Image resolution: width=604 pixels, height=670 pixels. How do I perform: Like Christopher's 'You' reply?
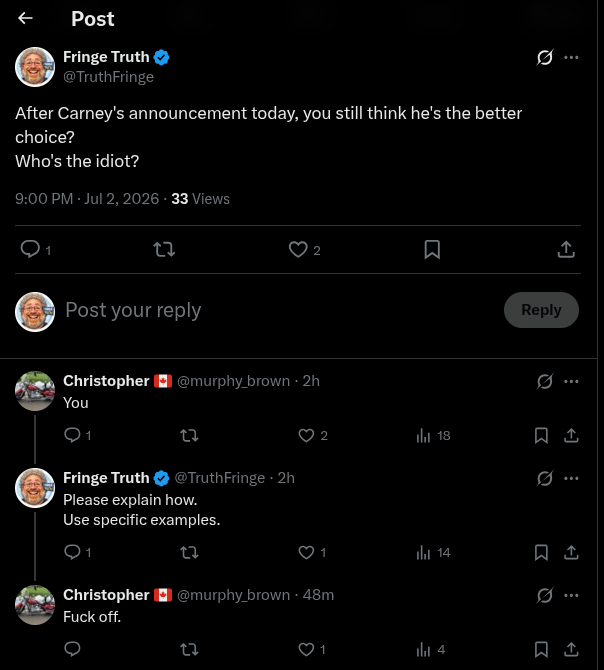(306, 435)
